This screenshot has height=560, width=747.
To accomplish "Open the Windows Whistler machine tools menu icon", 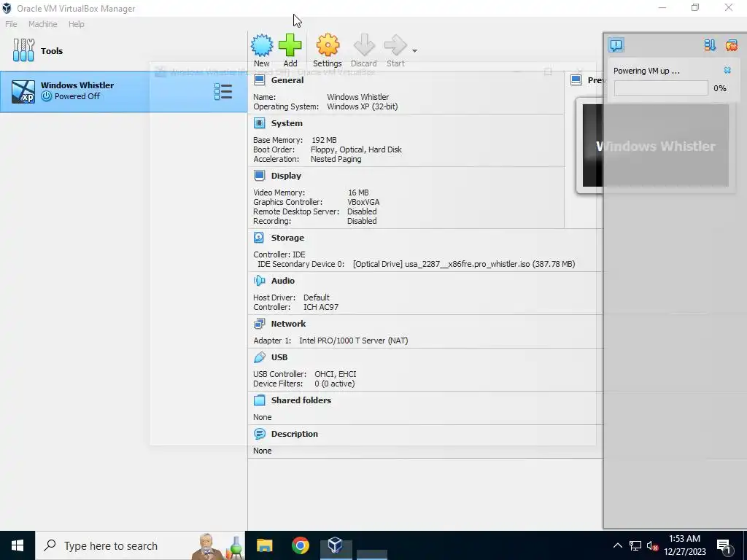I will [x=223, y=91].
